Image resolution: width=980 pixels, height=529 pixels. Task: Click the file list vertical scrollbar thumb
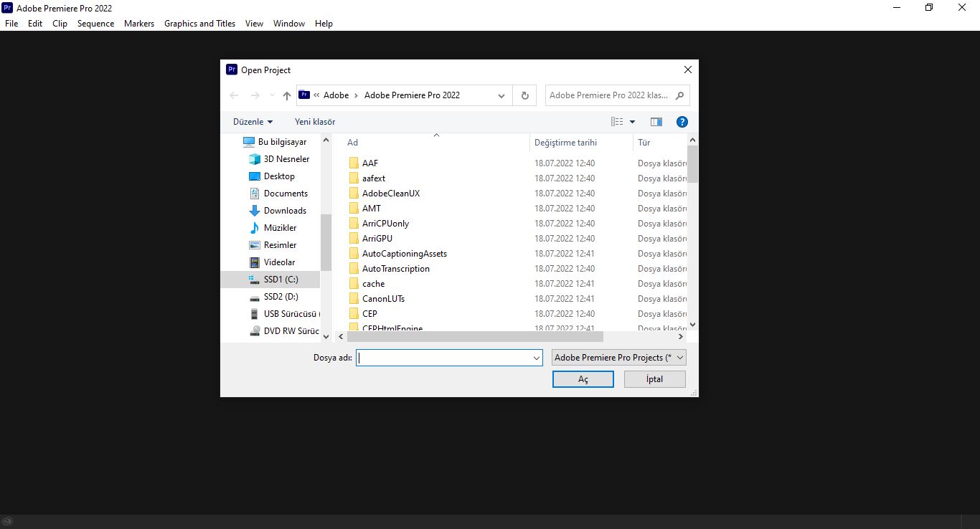(692, 164)
